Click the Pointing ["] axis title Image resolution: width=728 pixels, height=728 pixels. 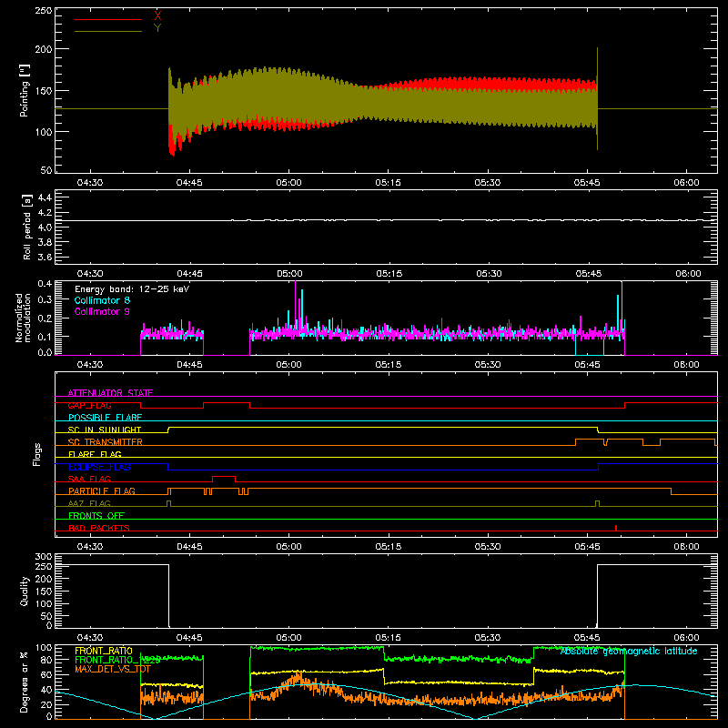pyautogui.click(x=25, y=90)
